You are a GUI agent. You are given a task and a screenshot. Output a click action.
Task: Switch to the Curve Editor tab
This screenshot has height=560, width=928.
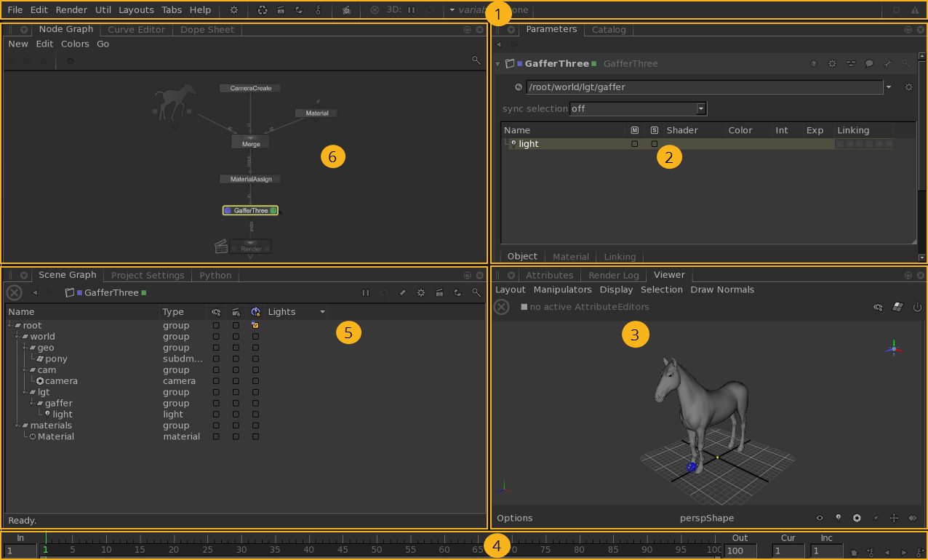[x=136, y=30]
